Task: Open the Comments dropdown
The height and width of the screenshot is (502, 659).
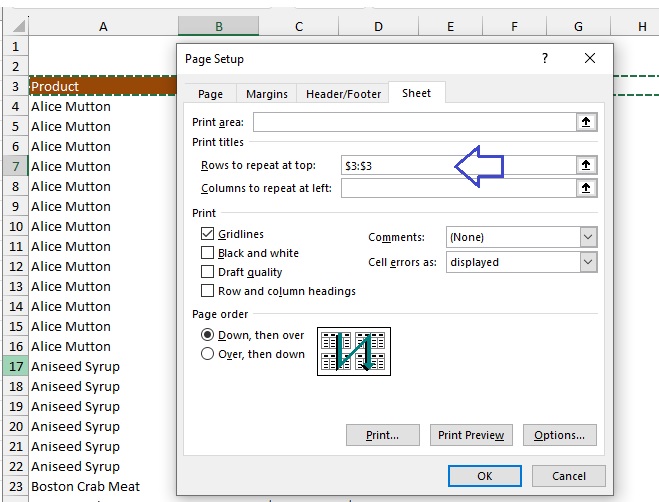Action: pos(588,237)
